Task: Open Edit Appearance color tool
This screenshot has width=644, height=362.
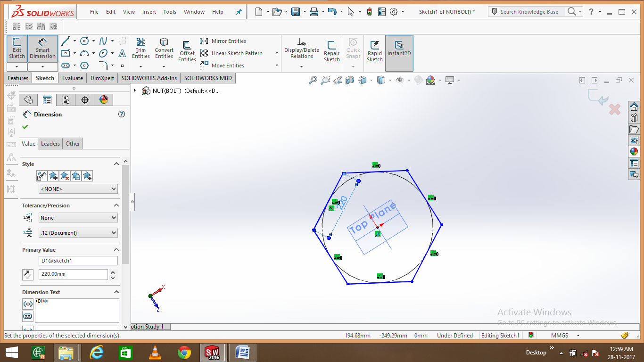Action: tap(430, 80)
